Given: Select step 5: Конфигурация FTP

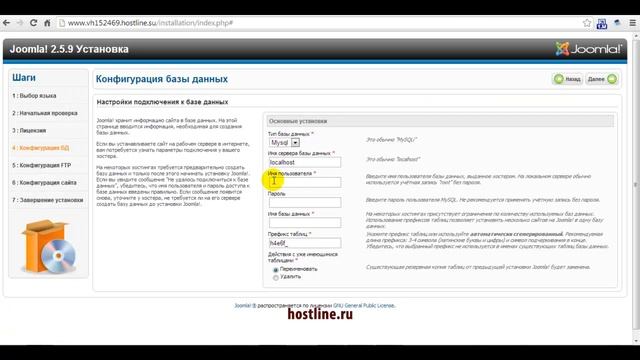Looking at the screenshot, I should point(42,165).
